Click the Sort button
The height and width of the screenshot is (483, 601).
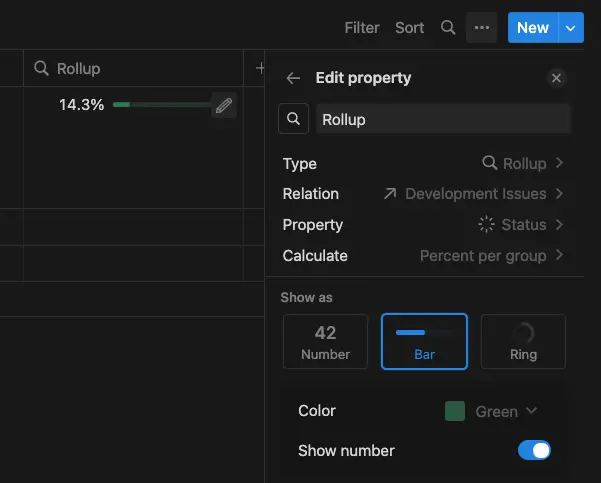click(410, 28)
